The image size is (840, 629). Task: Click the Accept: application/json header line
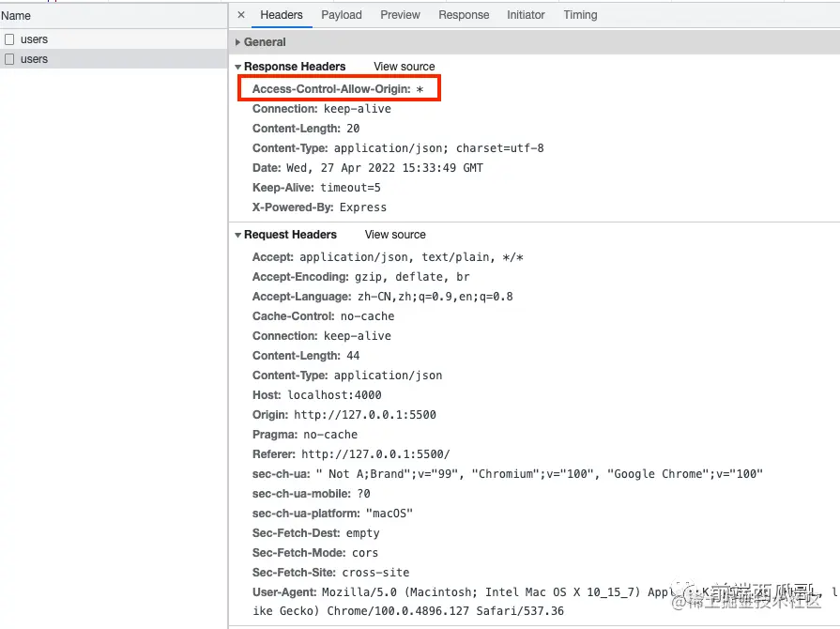(x=388, y=257)
